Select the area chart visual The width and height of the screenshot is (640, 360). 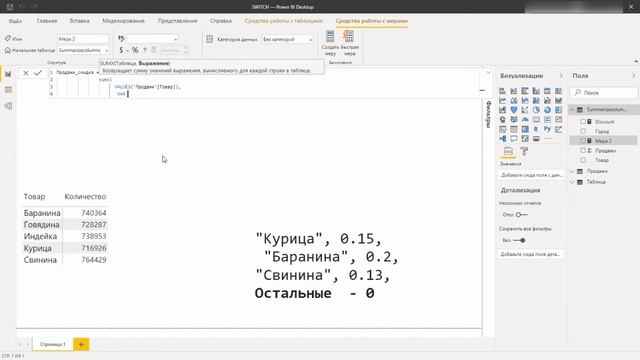513,100
